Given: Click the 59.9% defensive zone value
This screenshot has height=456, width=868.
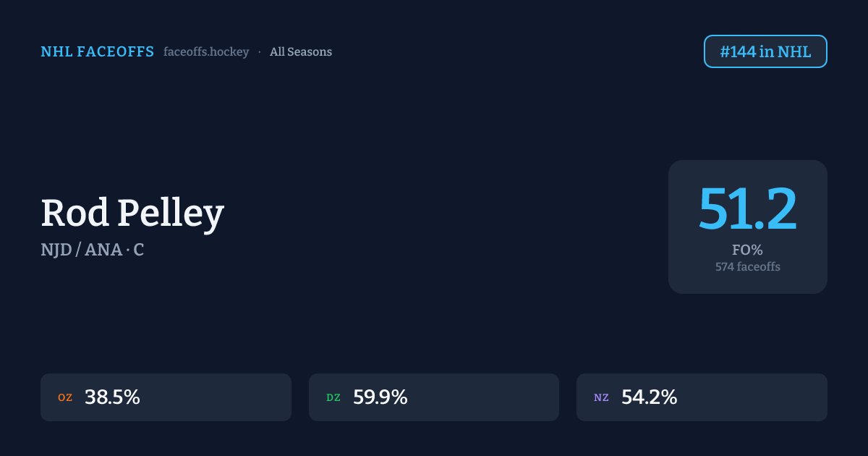Looking at the screenshot, I should [x=380, y=397].
